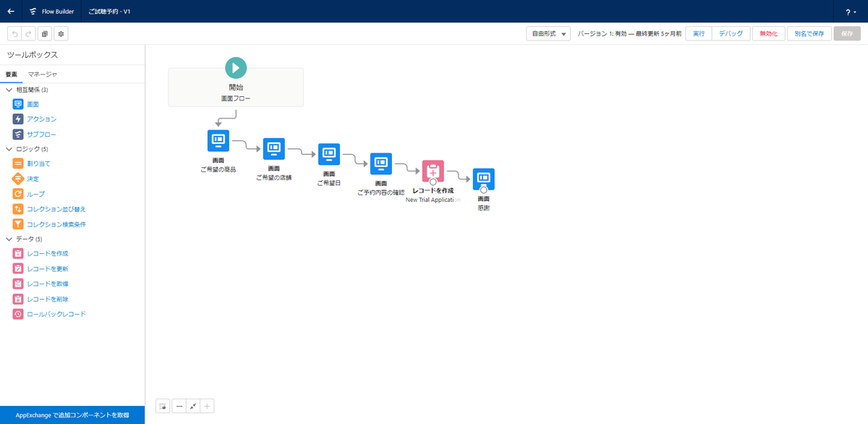The image size is (868, 424).
Task: Select the New Trial Application create-record node
Action: coord(433,171)
